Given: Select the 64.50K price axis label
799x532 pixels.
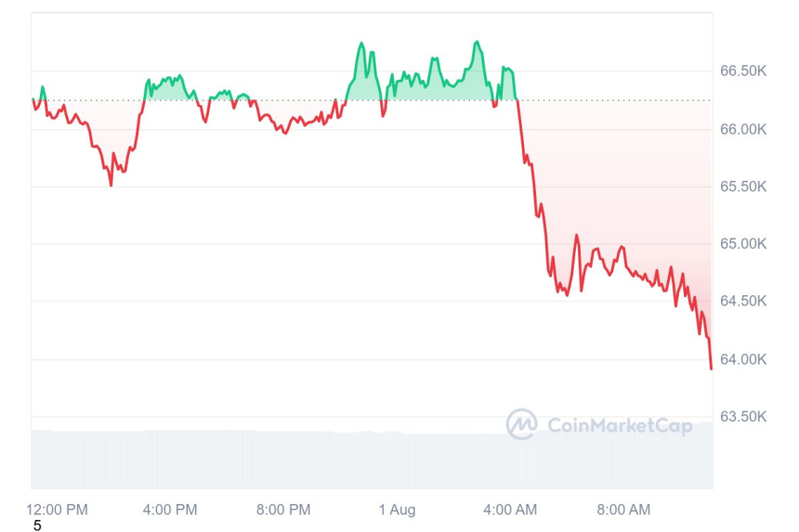Looking at the screenshot, I should [x=743, y=302].
